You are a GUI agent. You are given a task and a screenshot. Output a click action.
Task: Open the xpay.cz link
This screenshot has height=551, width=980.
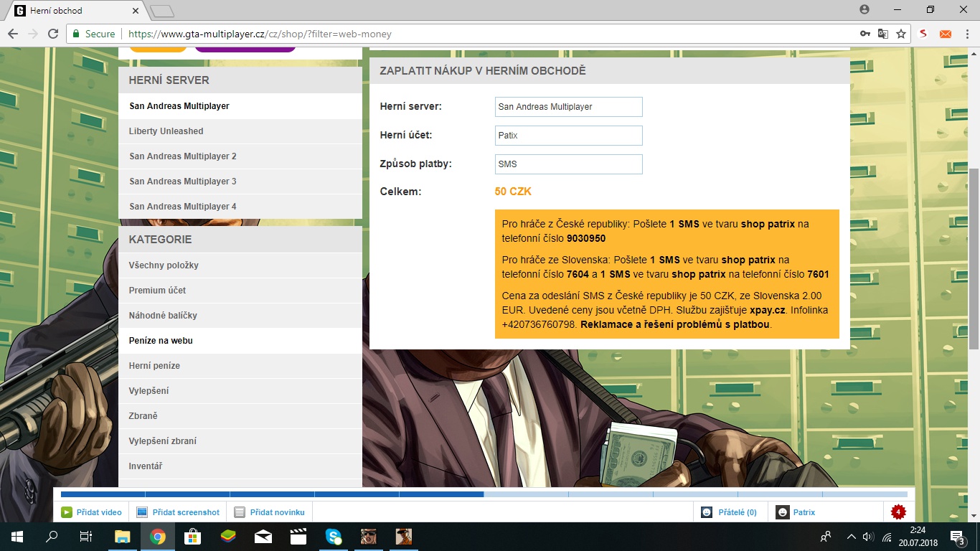coord(767,310)
